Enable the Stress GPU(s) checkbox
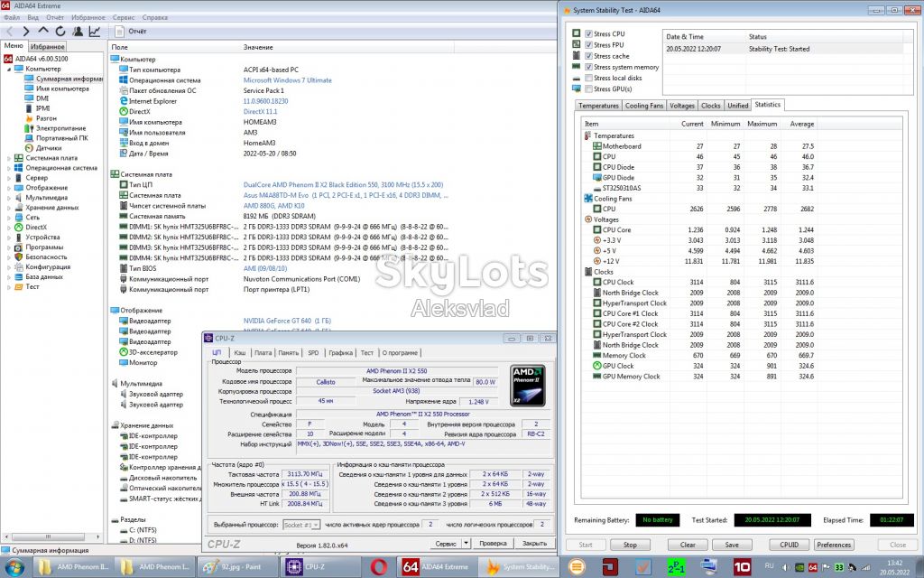This screenshot has height=578, width=924. coord(588,89)
